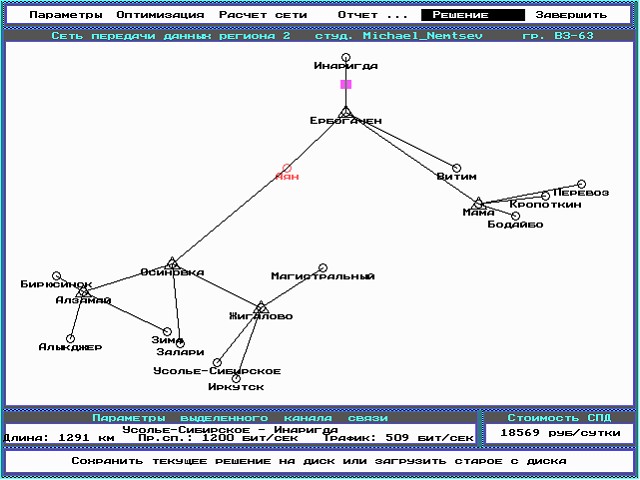The width and height of the screenshot is (640, 480).
Task: Select the Алыгджер circle node
Action: (71, 338)
